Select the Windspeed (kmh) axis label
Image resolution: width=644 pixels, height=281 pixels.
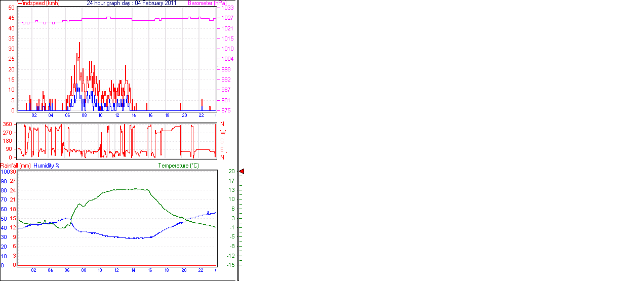38,3
